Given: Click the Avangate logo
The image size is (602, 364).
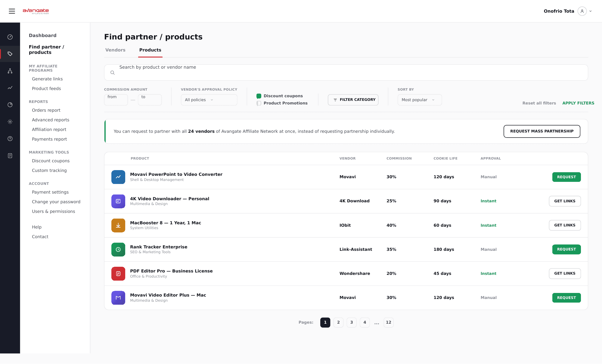Looking at the screenshot, I should click(x=36, y=11).
